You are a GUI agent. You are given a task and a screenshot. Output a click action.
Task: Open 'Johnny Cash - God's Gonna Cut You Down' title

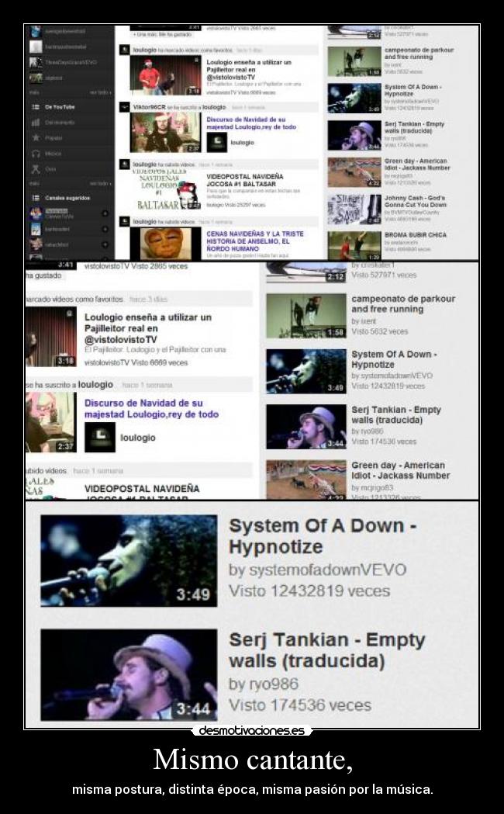[416, 202]
